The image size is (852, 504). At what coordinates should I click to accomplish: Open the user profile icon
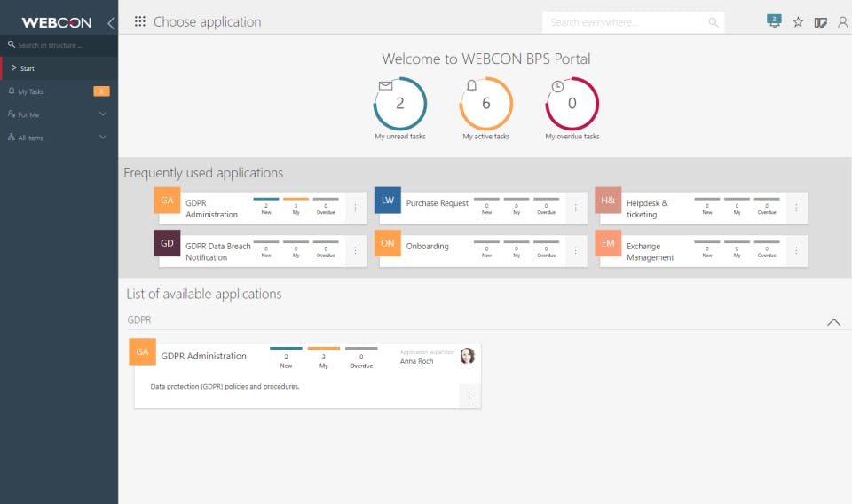click(x=843, y=21)
